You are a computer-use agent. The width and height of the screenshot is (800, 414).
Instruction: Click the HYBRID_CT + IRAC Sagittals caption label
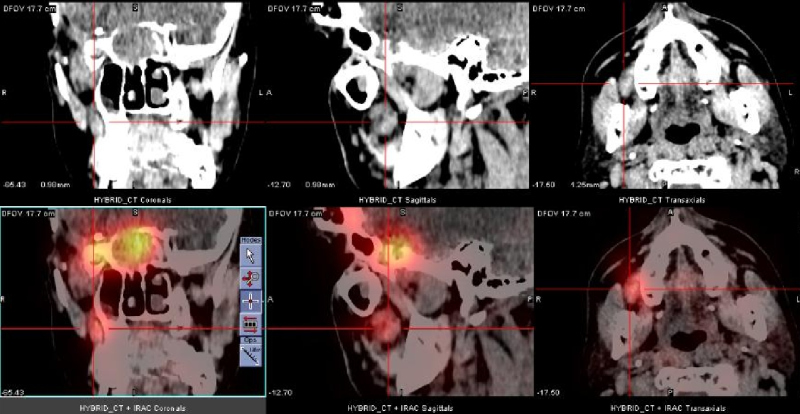click(400, 407)
